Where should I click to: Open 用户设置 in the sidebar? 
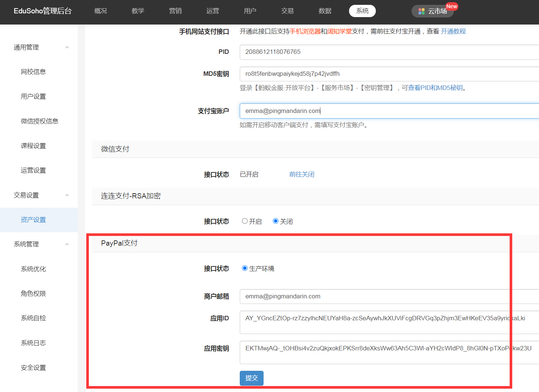coord(33,96)
